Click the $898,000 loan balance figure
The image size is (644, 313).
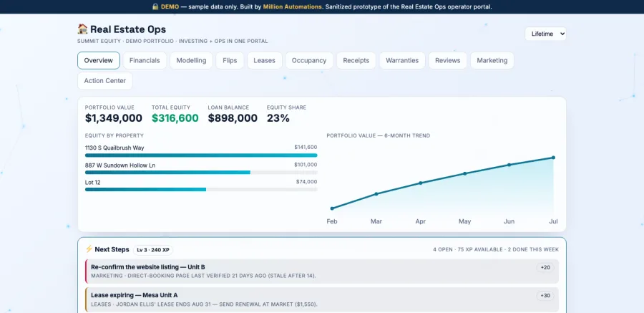[x=233, y=118]
